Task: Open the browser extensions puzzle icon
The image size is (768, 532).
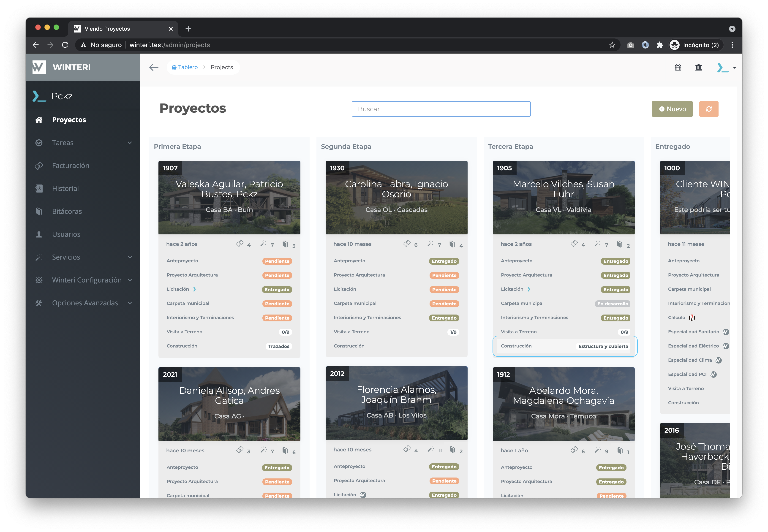Action: pyautogui.click(x=660, y=45)
